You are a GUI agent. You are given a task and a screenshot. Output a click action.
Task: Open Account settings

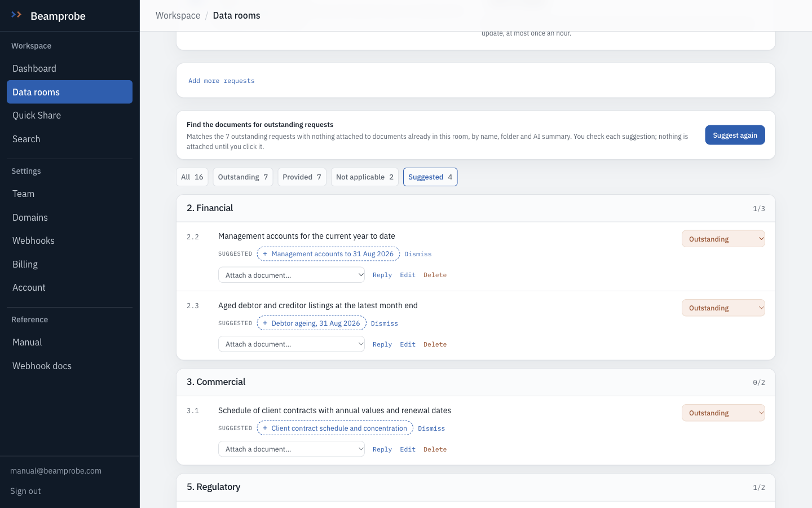[69, 287]
